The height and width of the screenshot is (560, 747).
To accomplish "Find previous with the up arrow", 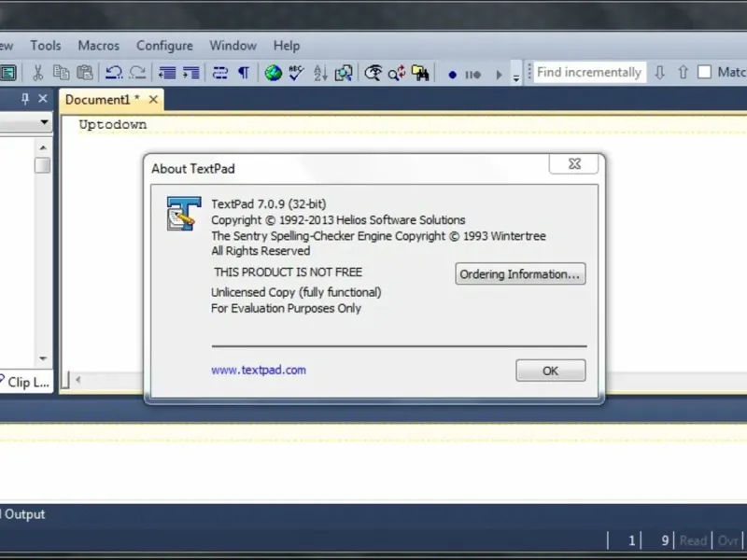I will tap(684, 73).
